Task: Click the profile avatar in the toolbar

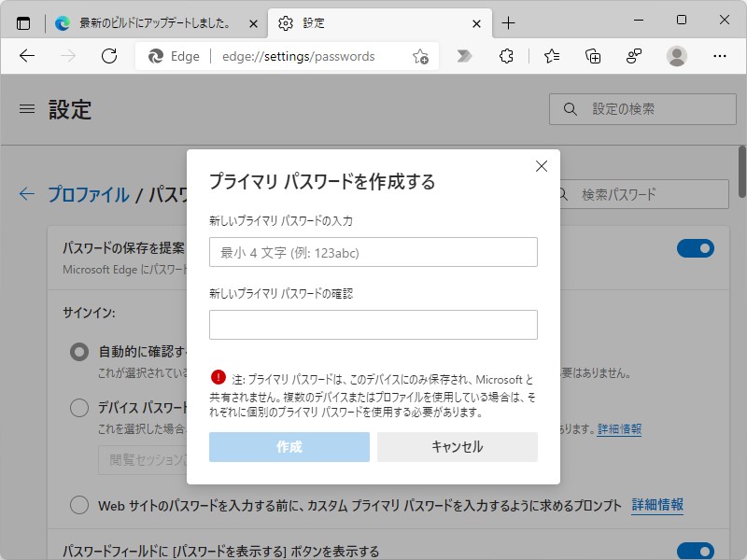Action: [679, 56]
